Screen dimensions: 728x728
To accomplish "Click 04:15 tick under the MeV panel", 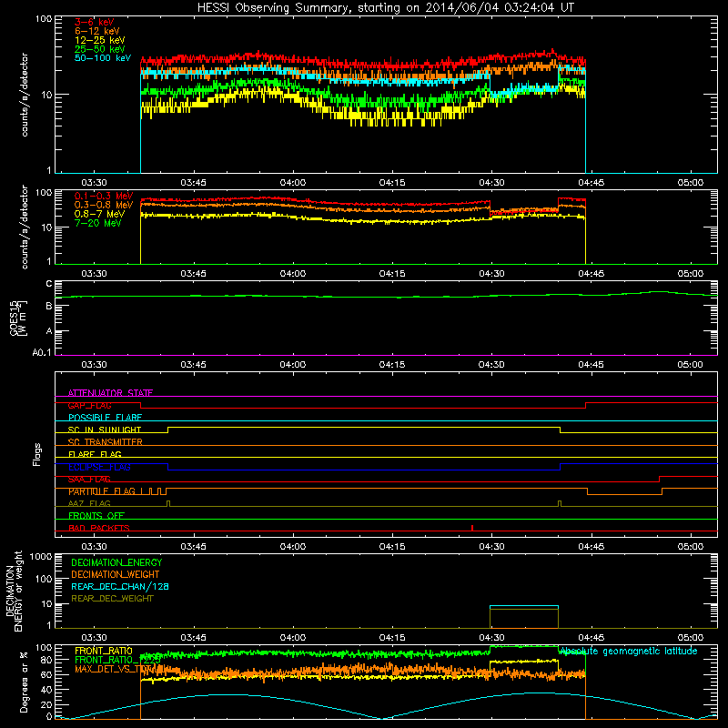I will click(392, 274).
